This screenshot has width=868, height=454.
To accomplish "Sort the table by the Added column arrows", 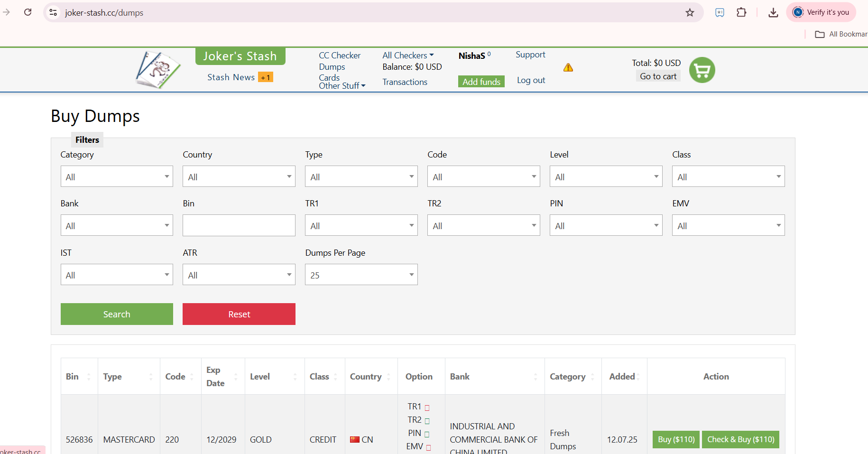I will pyautogui.click(x=638, y=377).
